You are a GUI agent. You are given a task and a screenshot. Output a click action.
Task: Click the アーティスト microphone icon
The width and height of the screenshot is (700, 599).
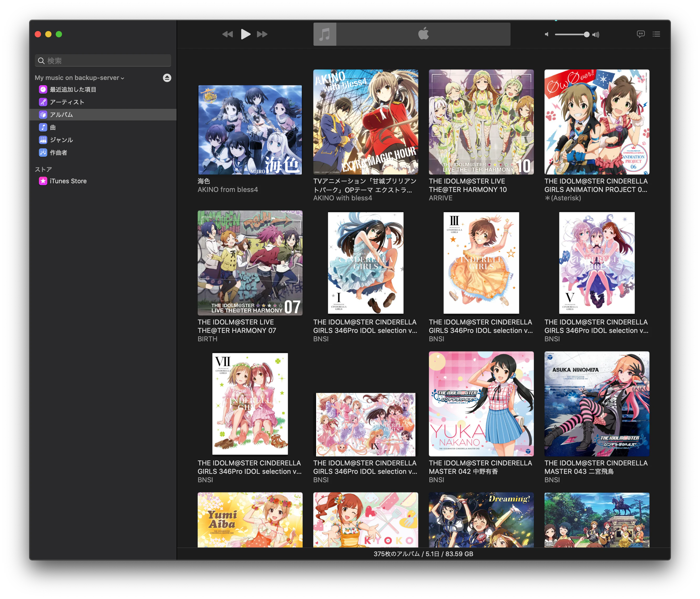coord(43,102)
